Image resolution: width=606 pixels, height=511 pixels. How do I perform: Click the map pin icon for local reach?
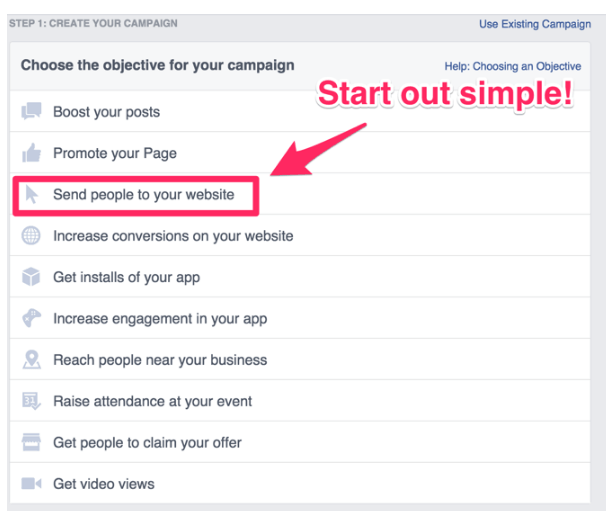point(32,359)
